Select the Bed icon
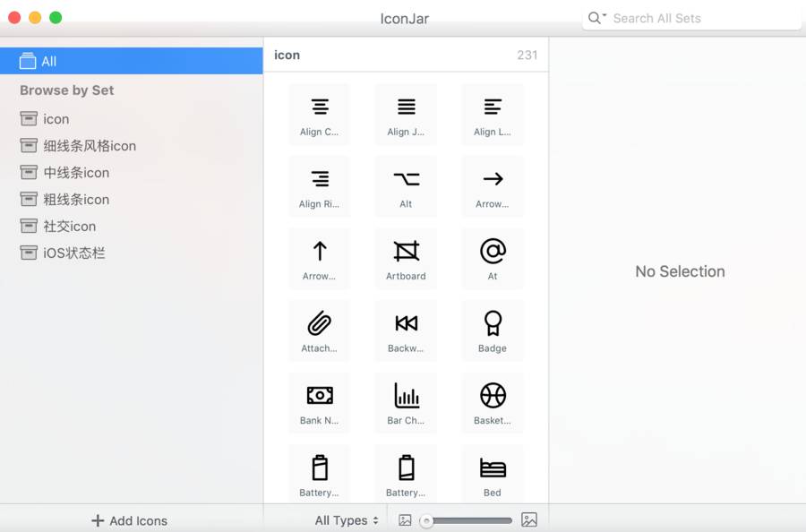Image resolution: width=806 pixels, height=532 pixels. (x=493, y=475)
